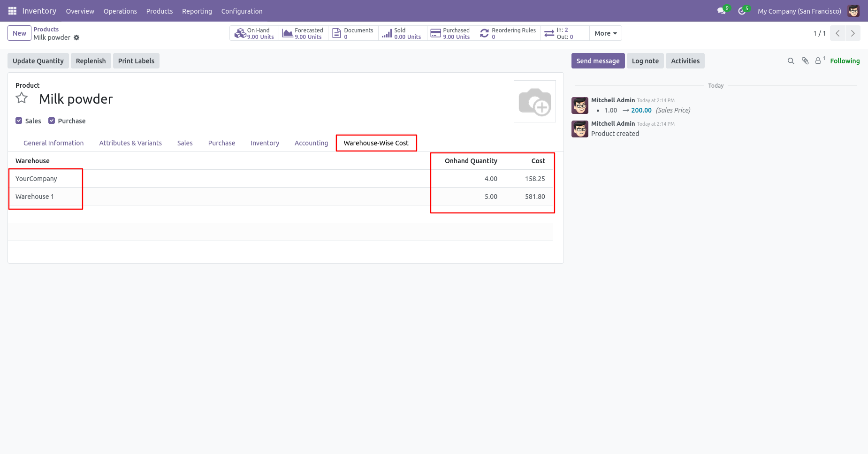
Task: Switch to General Information tab
Action: (53, 143)
